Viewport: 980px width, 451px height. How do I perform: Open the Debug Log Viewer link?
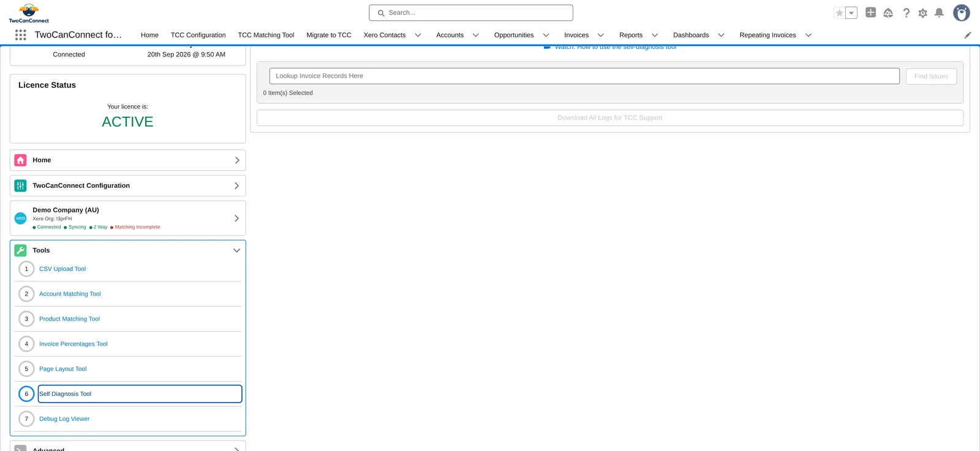point(64,419)
